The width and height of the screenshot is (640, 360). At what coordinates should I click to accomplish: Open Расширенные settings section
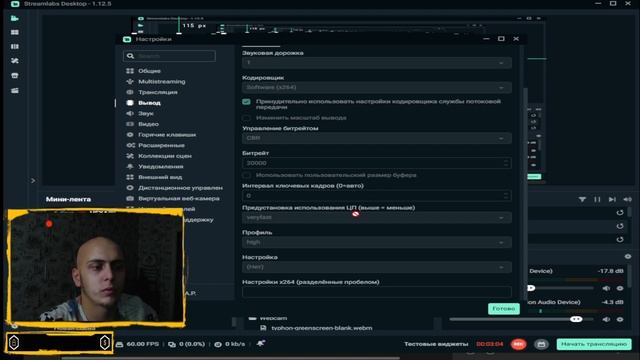click(x=161, y=145)
